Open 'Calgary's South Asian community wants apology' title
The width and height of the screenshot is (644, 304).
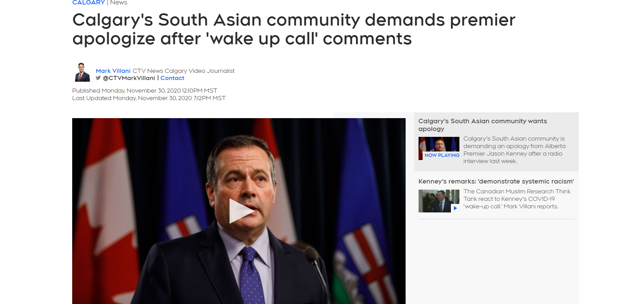(x=483, y=125)
